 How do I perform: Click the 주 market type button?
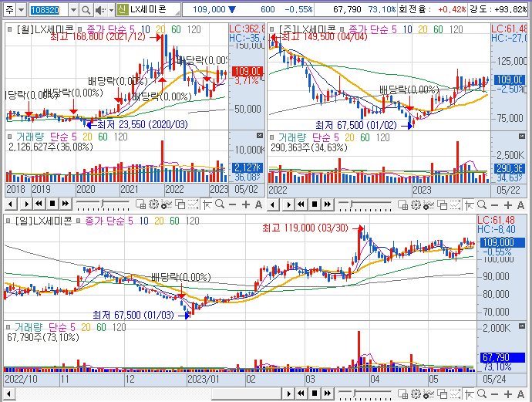9,10
